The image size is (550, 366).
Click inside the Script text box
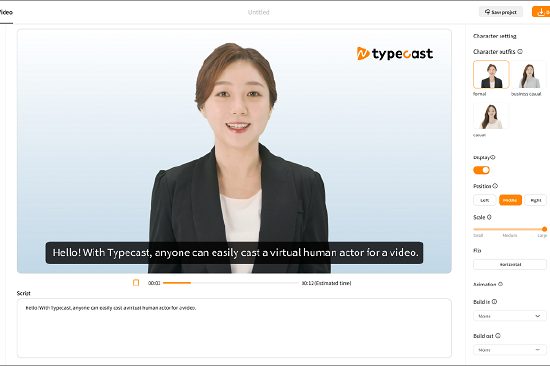[234, 328]
